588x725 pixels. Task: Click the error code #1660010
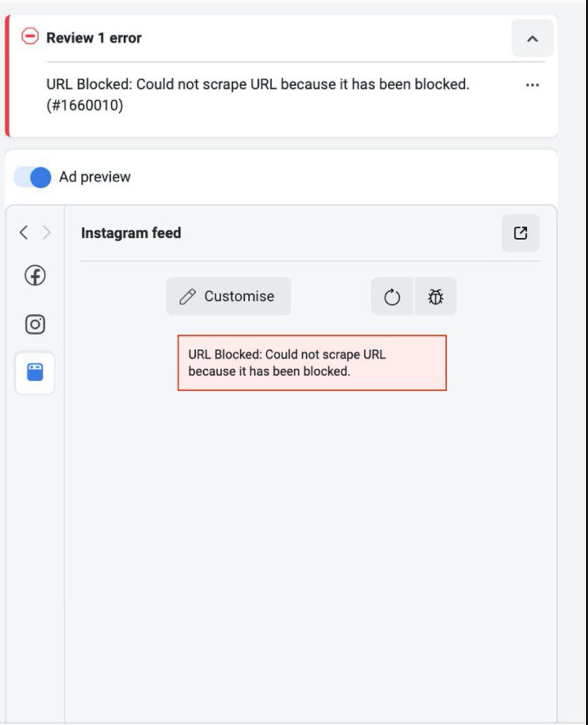coord(85,105)
